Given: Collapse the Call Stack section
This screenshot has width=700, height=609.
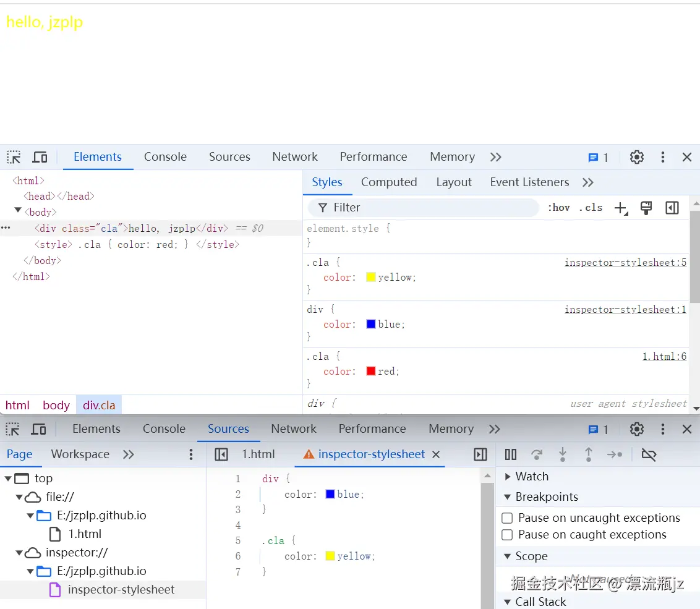Looking at the screenshot, I should click(508, 602).
